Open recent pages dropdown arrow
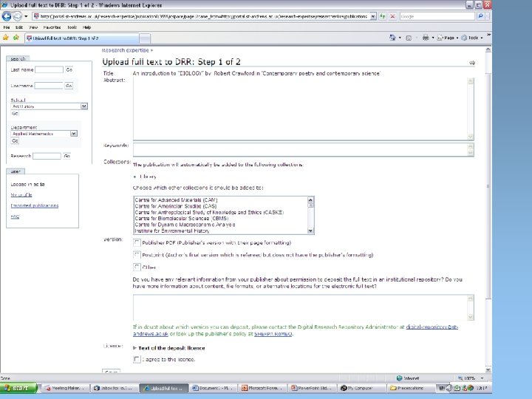This screenshot has width=532, height=399. pyautogui.click(x=26, y=16)
